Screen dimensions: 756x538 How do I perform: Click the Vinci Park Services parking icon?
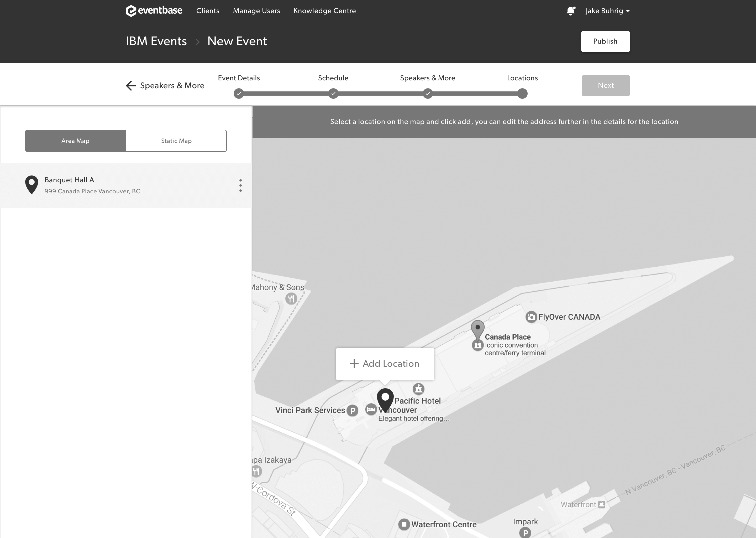pyautogui.click(x=353, y=411)
